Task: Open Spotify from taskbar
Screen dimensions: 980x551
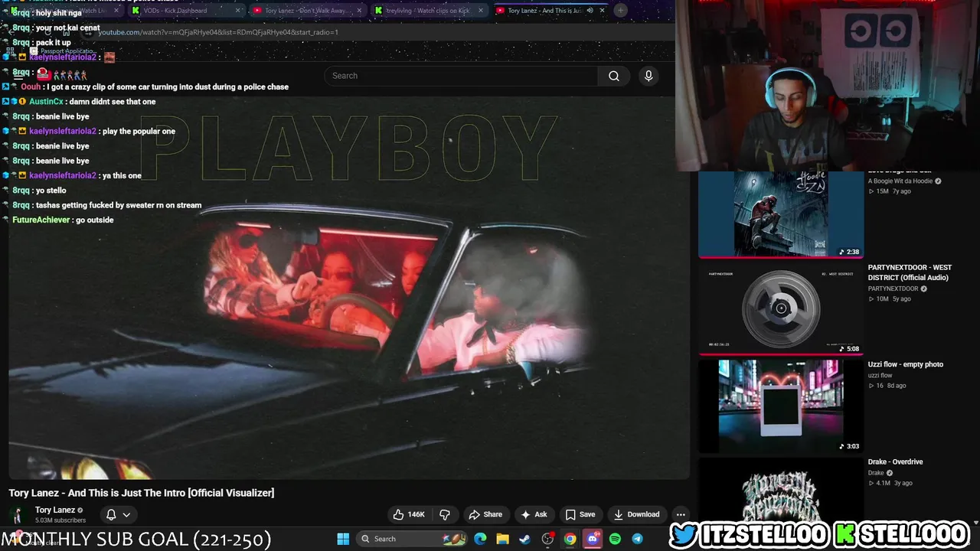Action: [615, 539]
